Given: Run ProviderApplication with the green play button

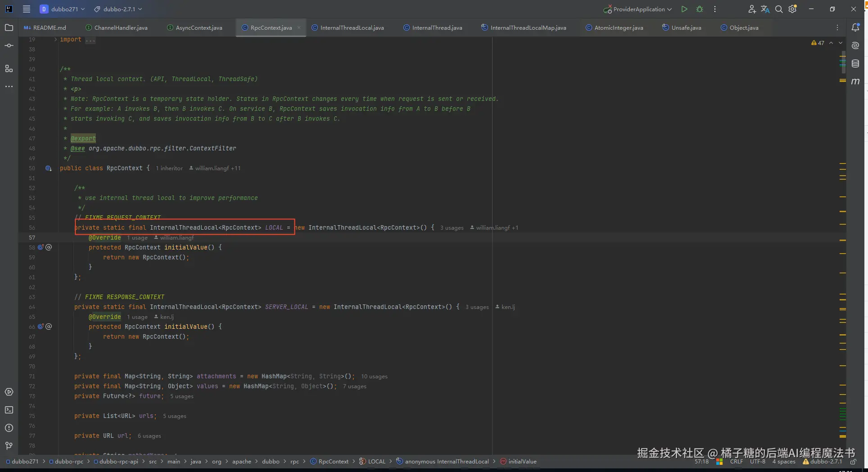Looking at the screenshot, I should tap(684, 9).
